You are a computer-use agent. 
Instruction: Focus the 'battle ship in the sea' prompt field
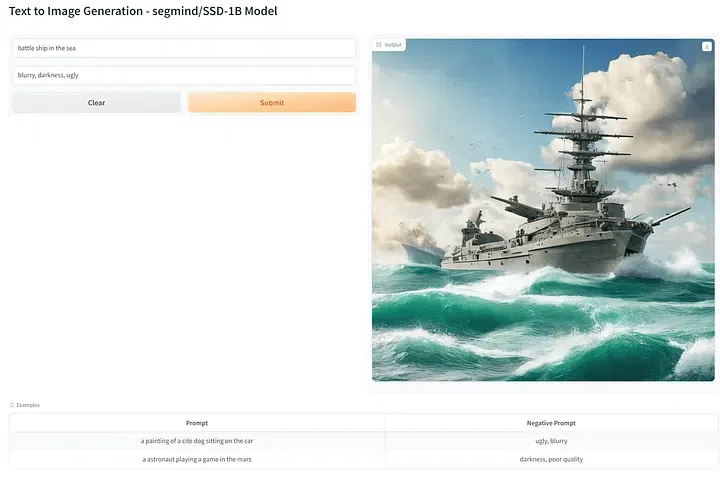pos(184,48)
